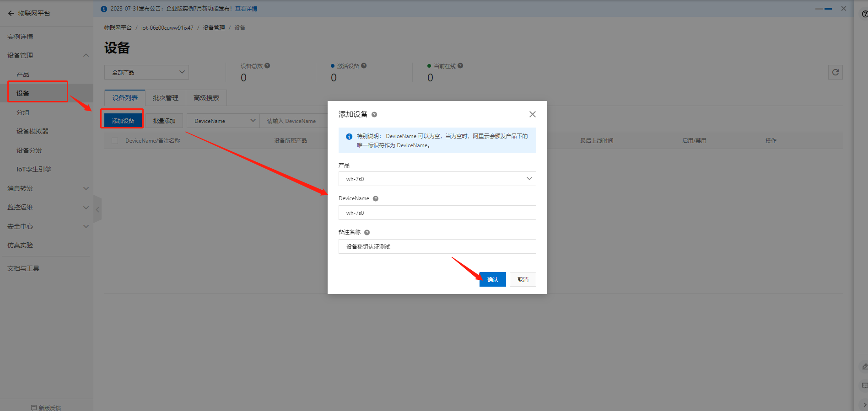Click help icon next to 添加设备 title

click(374, 115)
